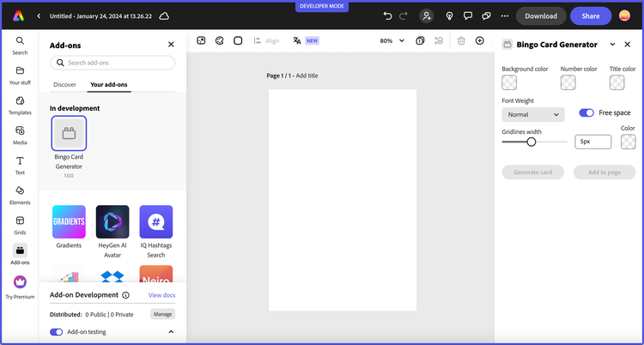Click the background color square toolbar icon
Image resolution: width=644 pixels, height=345 pixels.
(238, 40)
